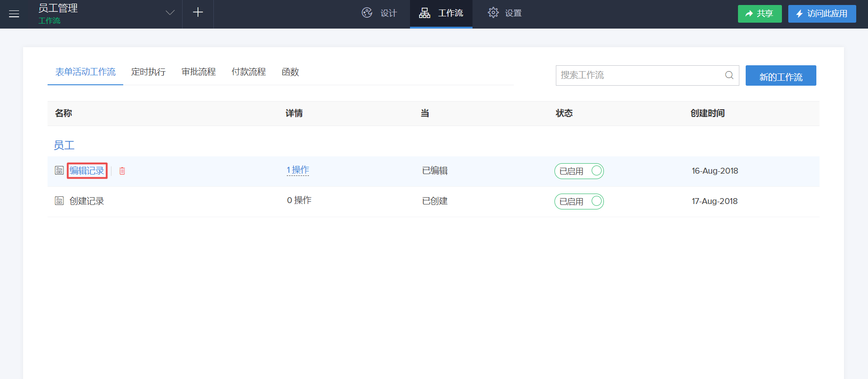Open the 设计 palette tab
The height and width of the screenshot is (379, 868).
click(379, 13)
